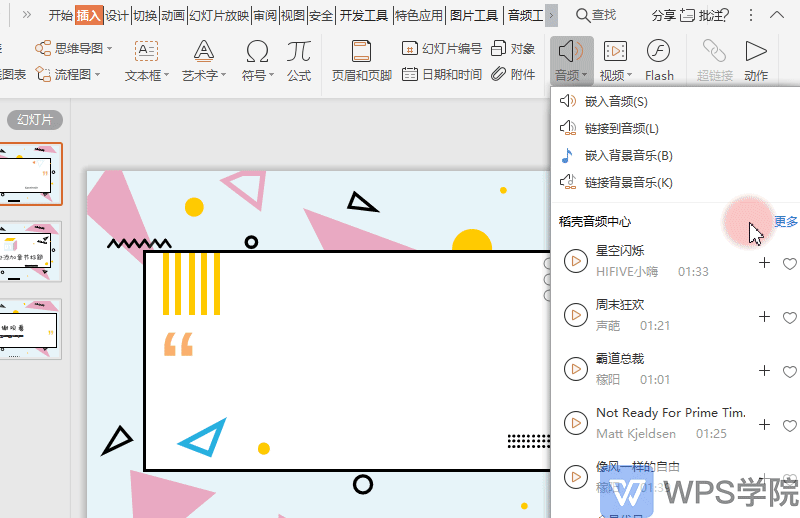Open 批注 comments
This screenshot has width=800, height=518.
click(x=705, y=15)
